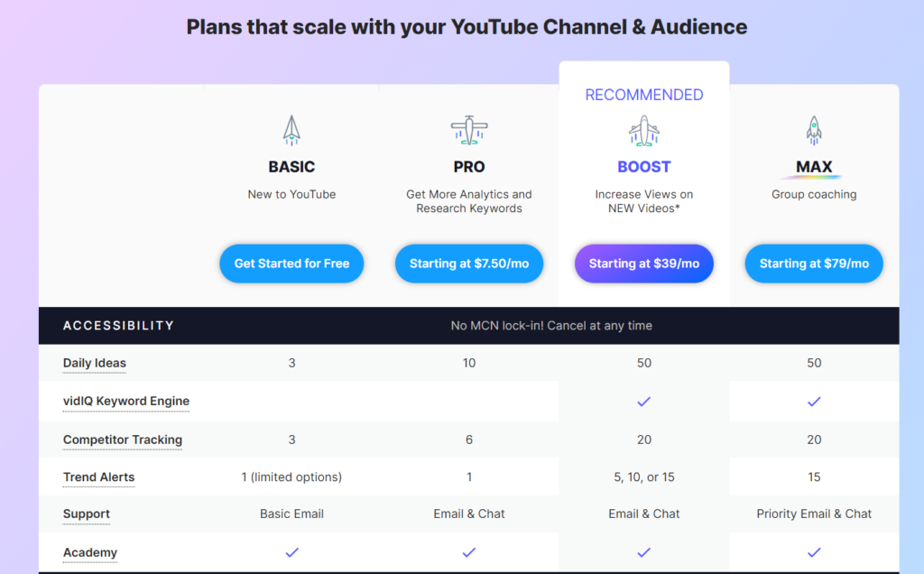Screen dimensions: 924x574
Task: Click the BOOST checkmark for vidIQ Keyword Engine
Action: [x=644, y=401]
